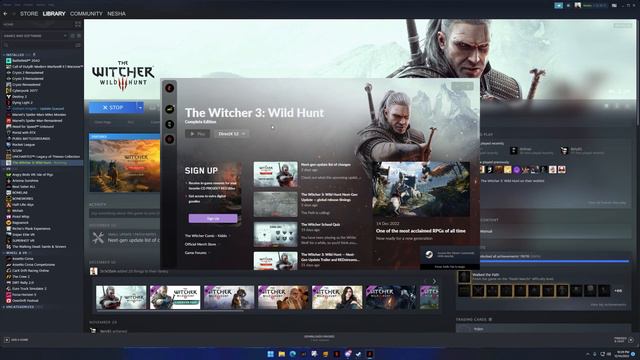The width and height of the screenshot is (640, 360).
Task: Open the STORE tab in Steam
Action: pos(29,13)
